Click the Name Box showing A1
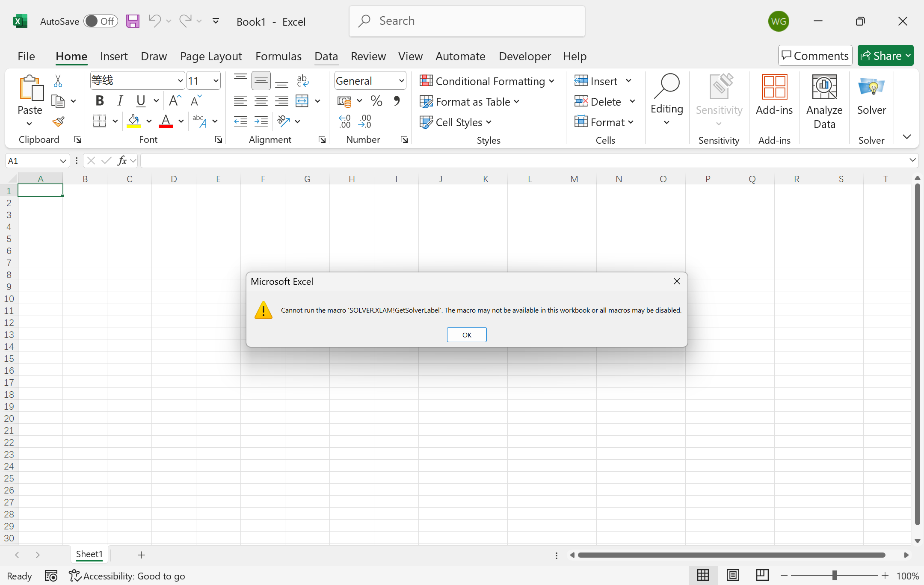Image resolution: width=924 pixels, height=585 pixels. click(x=33, y=161)
